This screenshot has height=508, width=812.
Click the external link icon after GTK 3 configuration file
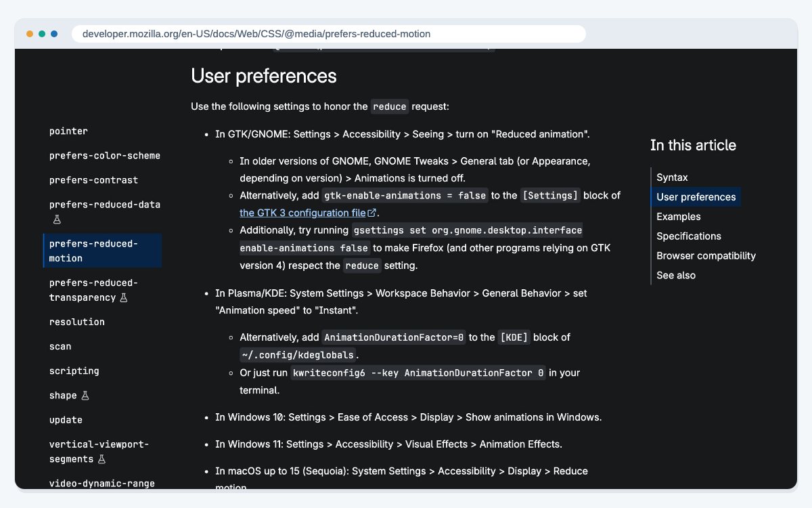click(371, 213)
